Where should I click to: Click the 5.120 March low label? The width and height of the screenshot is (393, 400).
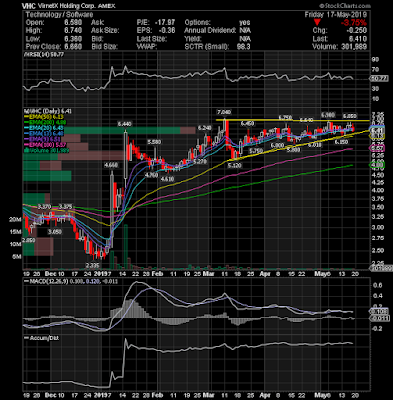tap(234, 165)
